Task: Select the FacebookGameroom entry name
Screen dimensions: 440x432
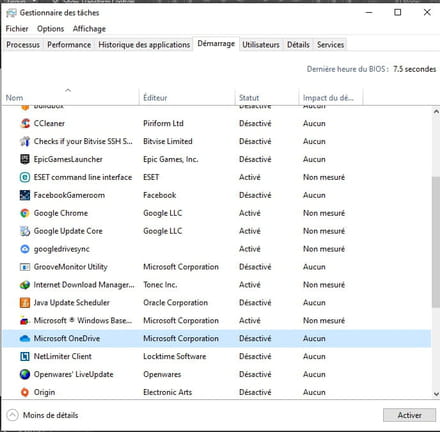Action: (69, 195)
